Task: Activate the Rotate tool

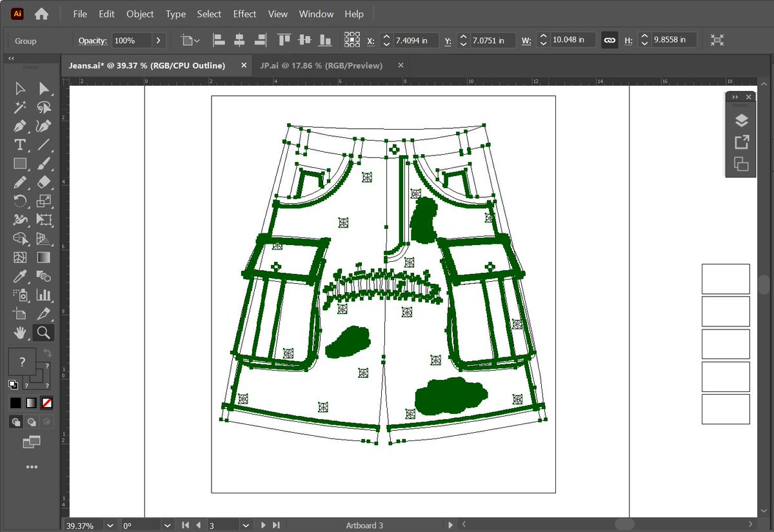Action: point(20,201)
